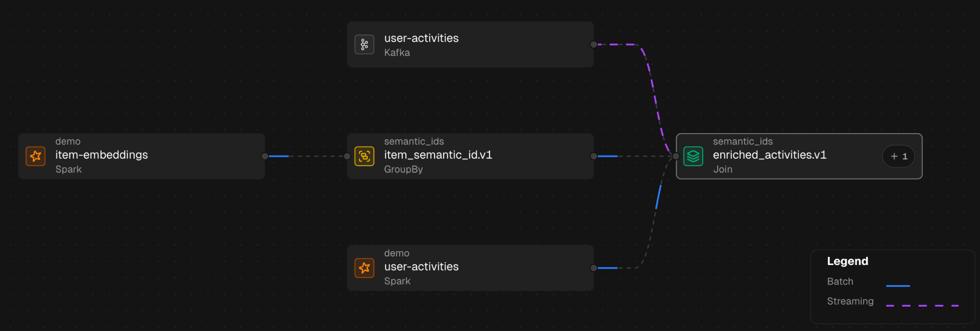Click the semantic_ids label above item_semantic_id.v1
Viewport: 980px width, 331px height.
(414, 142)
